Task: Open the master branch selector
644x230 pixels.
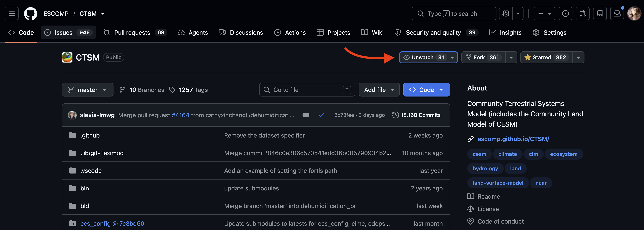Action: [87, 90]
